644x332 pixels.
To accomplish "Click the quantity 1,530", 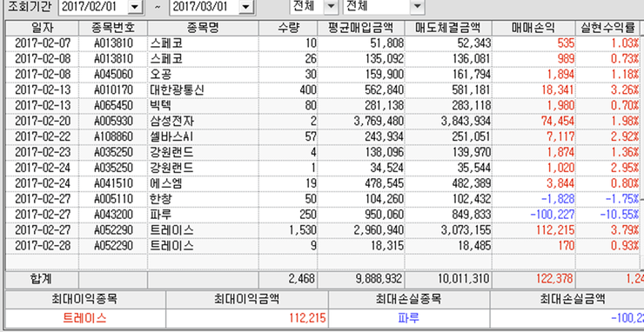I will coord(303,230).
